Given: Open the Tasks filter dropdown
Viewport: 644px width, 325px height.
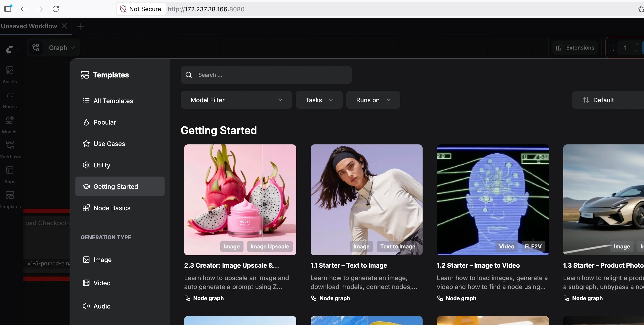Looking at the screenshot, I should coord(319,100).
